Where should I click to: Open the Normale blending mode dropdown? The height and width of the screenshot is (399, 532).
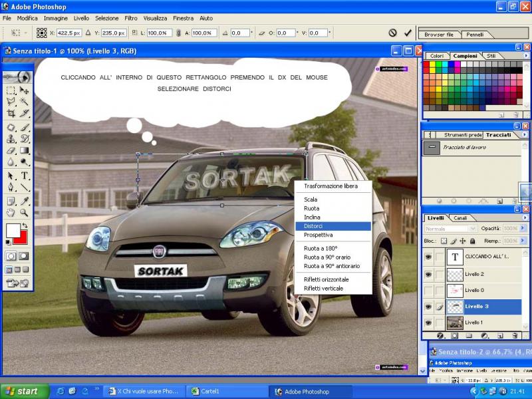pos(451,229)
